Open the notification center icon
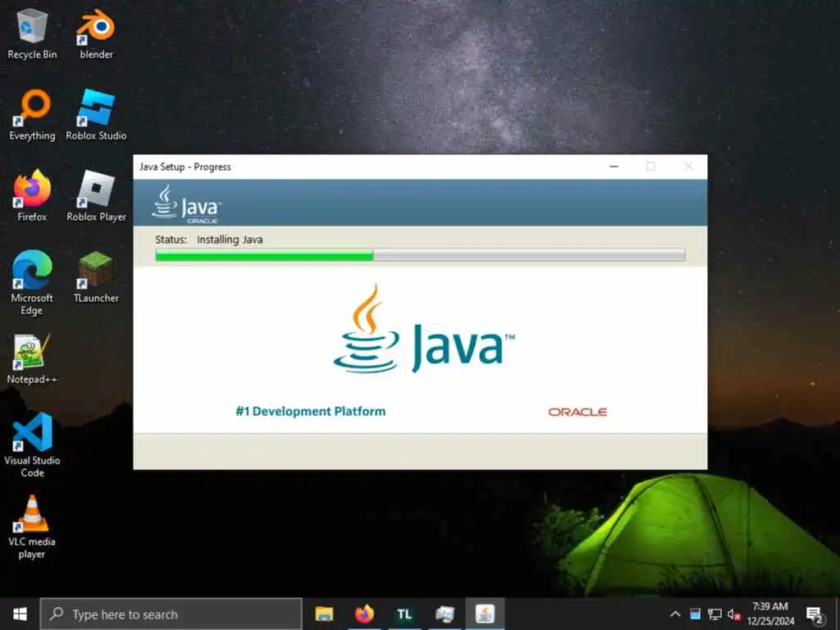840x630 pixels. pos(815,615)
